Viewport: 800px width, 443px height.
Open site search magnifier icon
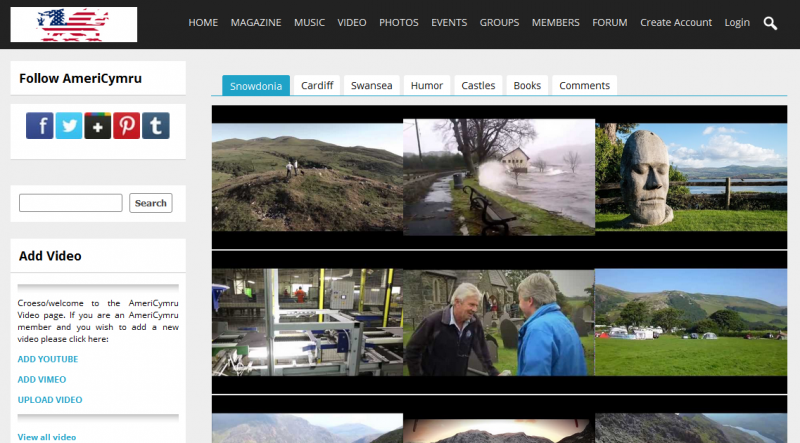(770, 23)
